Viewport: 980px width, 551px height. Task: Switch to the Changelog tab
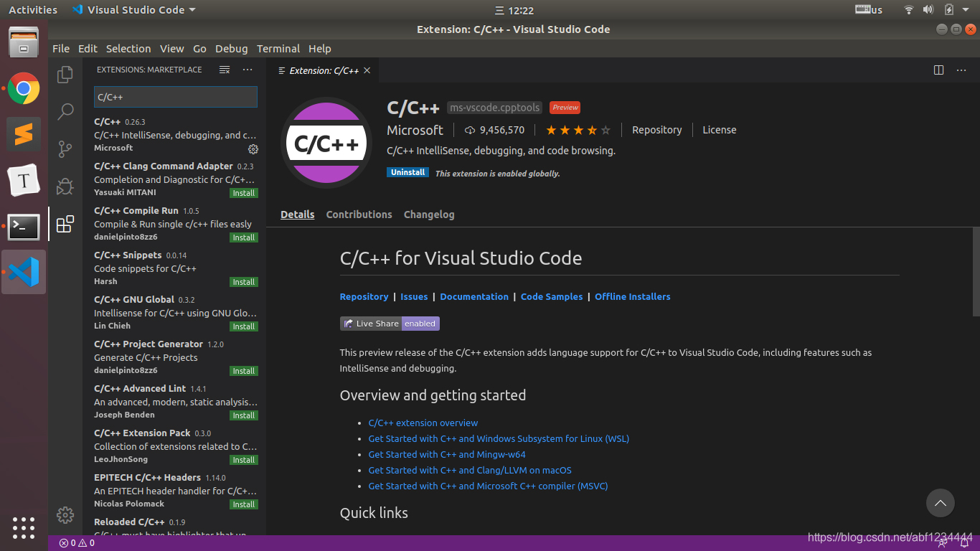(x=429, y=215)
